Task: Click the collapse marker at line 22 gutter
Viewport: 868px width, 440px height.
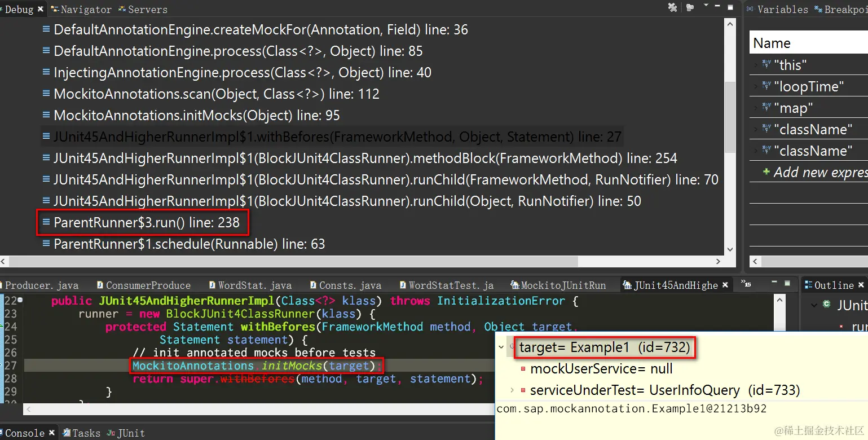Action: point(20,301)
